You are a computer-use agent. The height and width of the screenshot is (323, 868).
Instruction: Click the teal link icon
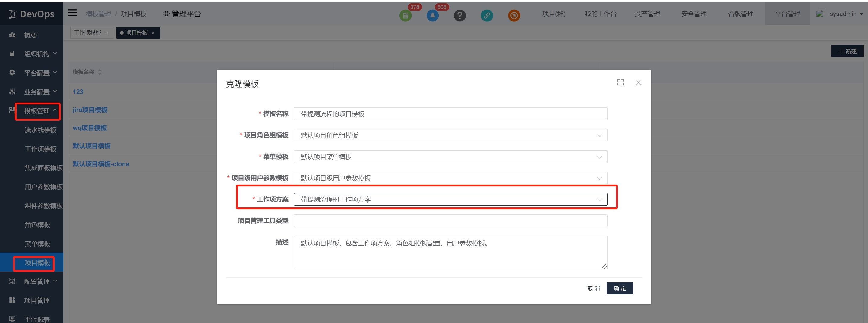pyautogui.click(x=487, y=15)
